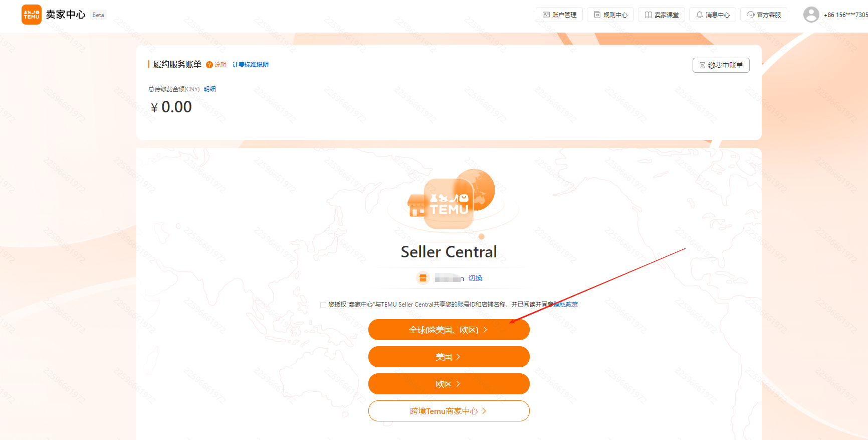868x440 pixels.
Task: Click the bell icon for 消息中心
Action: tap(699, 15)
